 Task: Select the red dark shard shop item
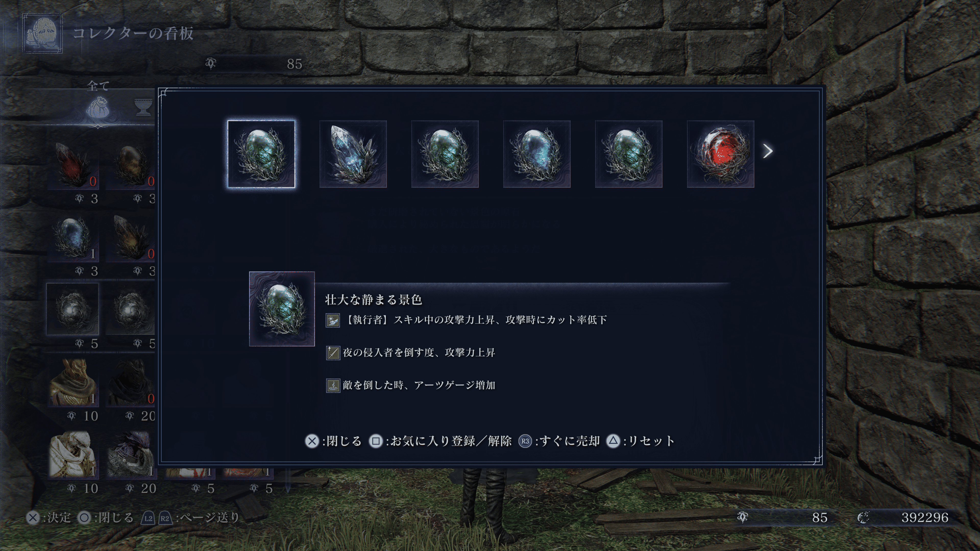coord(72,164)
